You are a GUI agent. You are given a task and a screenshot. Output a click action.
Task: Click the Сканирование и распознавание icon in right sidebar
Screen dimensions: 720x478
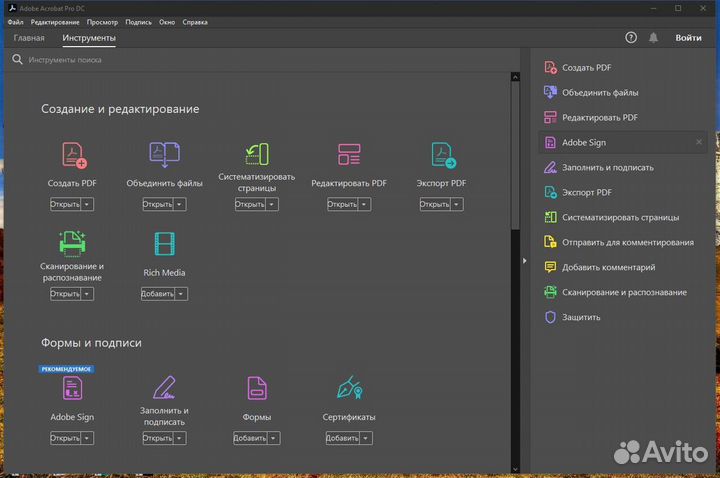click(550, 292)
